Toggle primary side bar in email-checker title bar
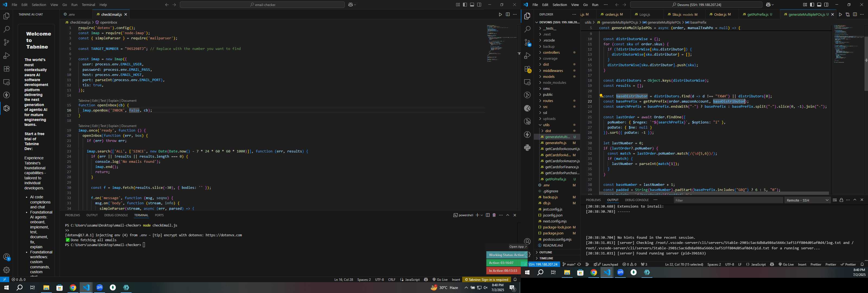868x293 pixels. [465, 5]
